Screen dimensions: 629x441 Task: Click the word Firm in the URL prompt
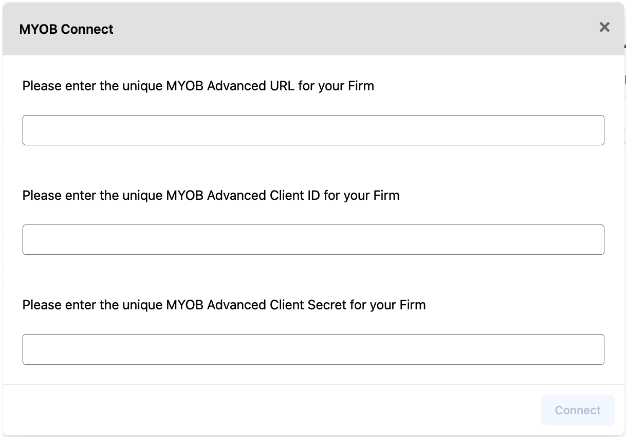pyautogui.click(x=361, y=86)
